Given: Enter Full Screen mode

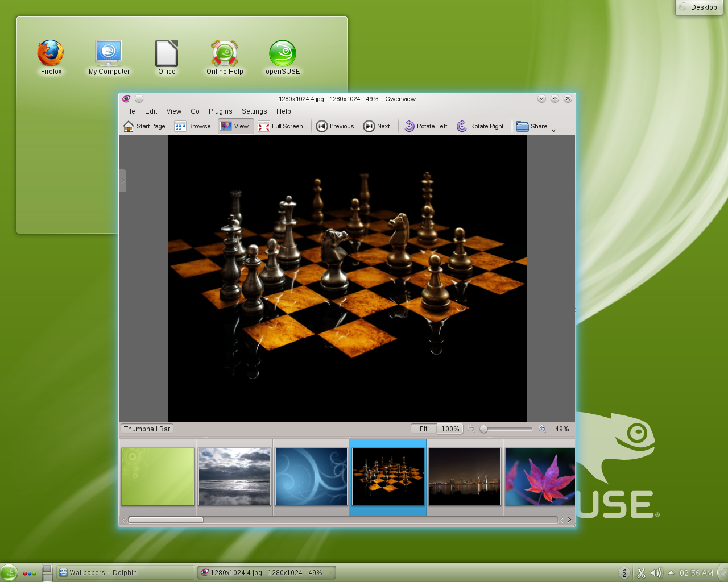Looking at the screenshot, I should click(x=280, y=126).
